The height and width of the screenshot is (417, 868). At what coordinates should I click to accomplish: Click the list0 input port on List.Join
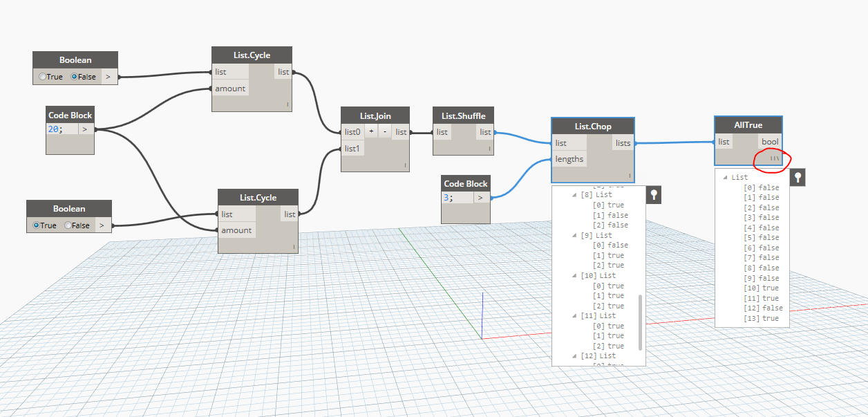[x=352, y=131]
